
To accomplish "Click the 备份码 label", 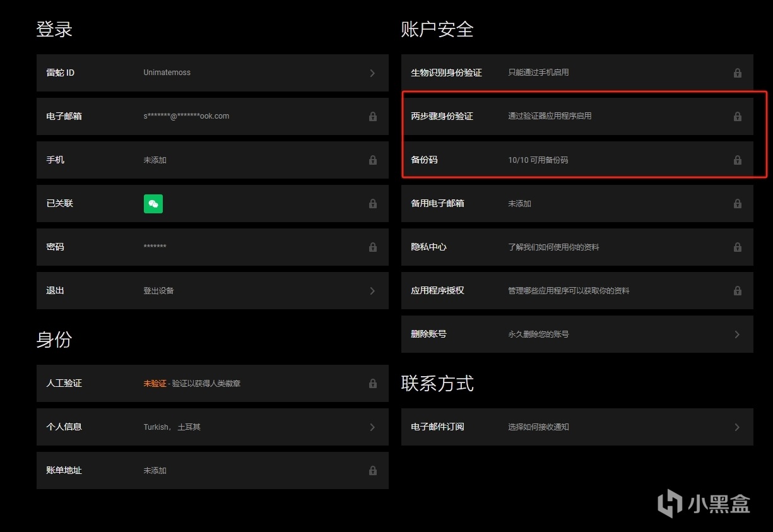I will [424, 160].
